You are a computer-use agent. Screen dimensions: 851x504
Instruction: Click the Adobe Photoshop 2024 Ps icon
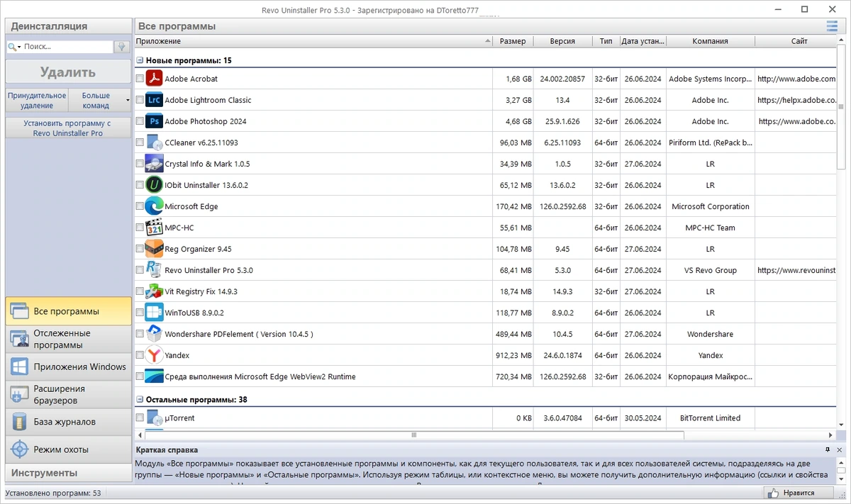point(154,121)
